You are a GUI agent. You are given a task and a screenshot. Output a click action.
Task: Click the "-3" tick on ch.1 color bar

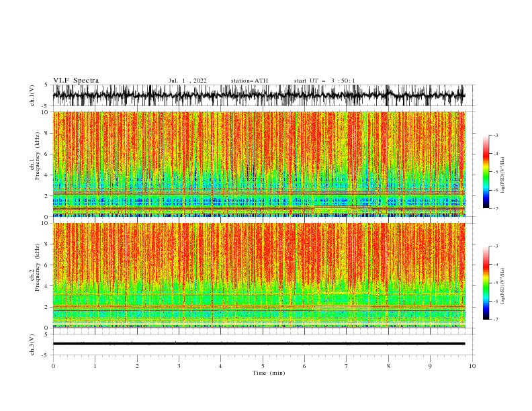click(495, 135)
